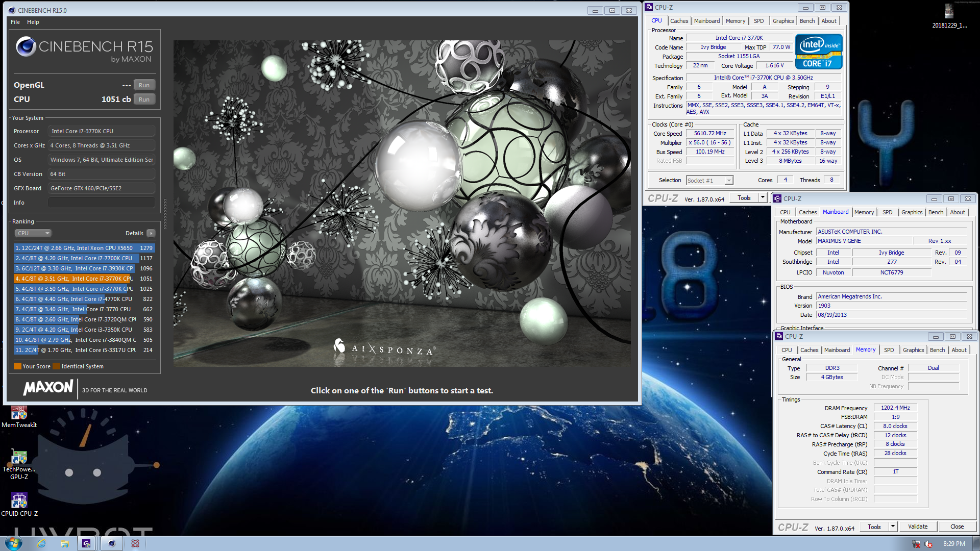The height and width of the screenshot is (551, 980).
Task: Click the 8:29 PM taskbar clock
Action: (954, 543)
